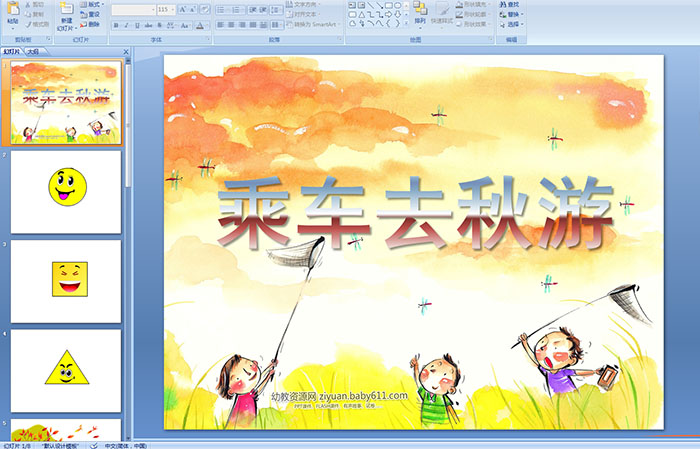Toggle Center text alignment
Screen dimensions: 700x449
tap(231, 25)
